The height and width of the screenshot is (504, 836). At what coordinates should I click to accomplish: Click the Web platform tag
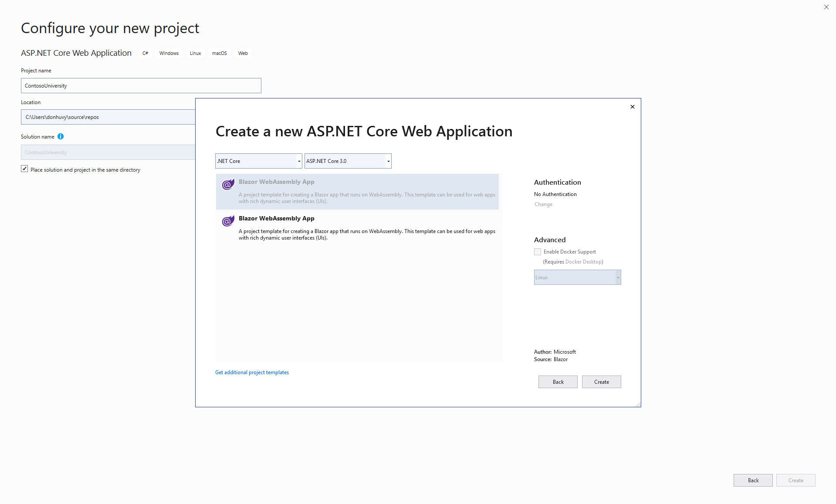243,53
